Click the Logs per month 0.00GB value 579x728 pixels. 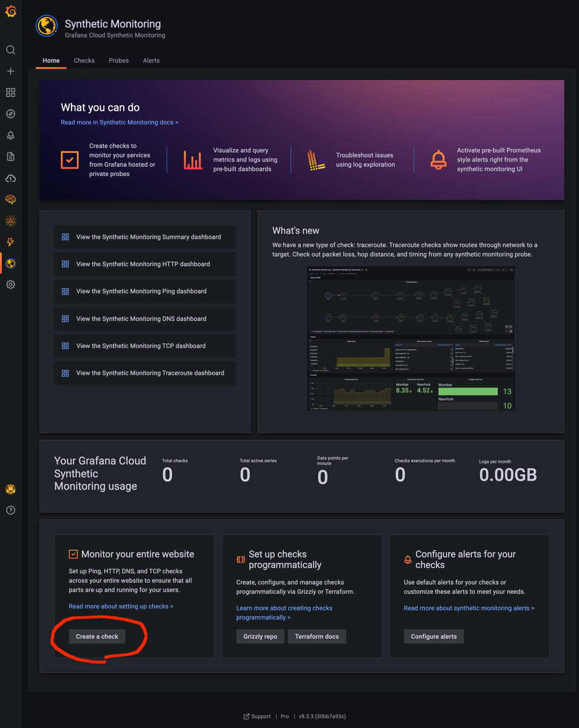coord(508,474)
